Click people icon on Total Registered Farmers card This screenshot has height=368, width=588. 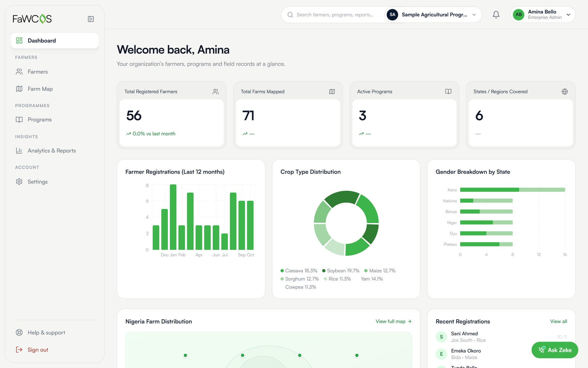pyautogui.click(x=216, y=92)
